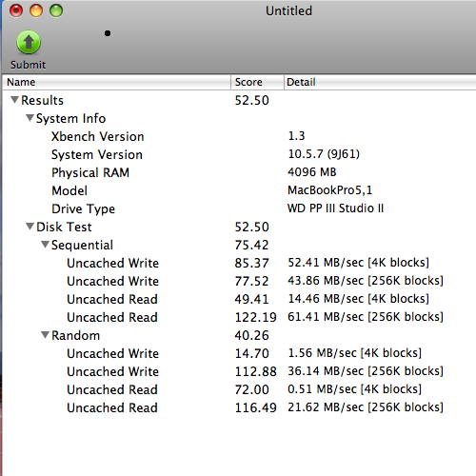This screenshot has height=476, width=476.
Task: Click score 72.00 for Uncached Read
Action: [x=251, y=389]
